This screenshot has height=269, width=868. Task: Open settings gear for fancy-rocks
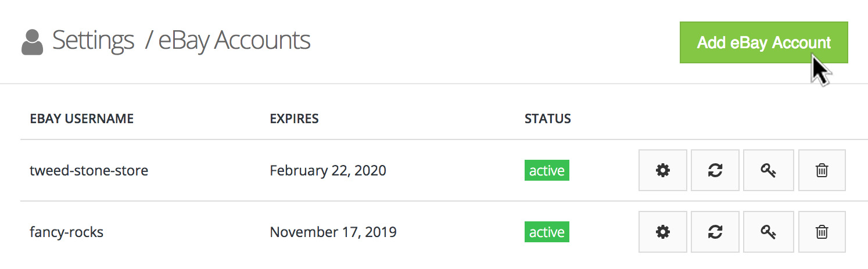662,232
